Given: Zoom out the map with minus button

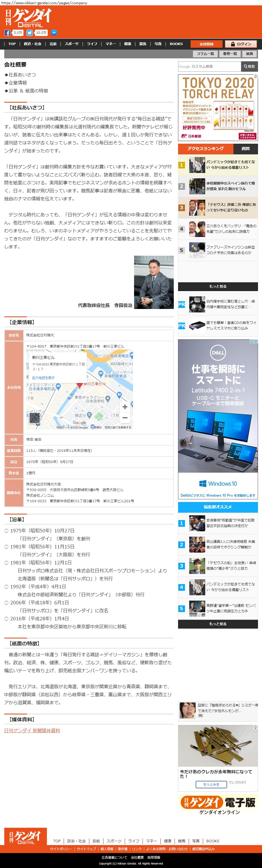Looking at the screenshot, I should [124, 418].
